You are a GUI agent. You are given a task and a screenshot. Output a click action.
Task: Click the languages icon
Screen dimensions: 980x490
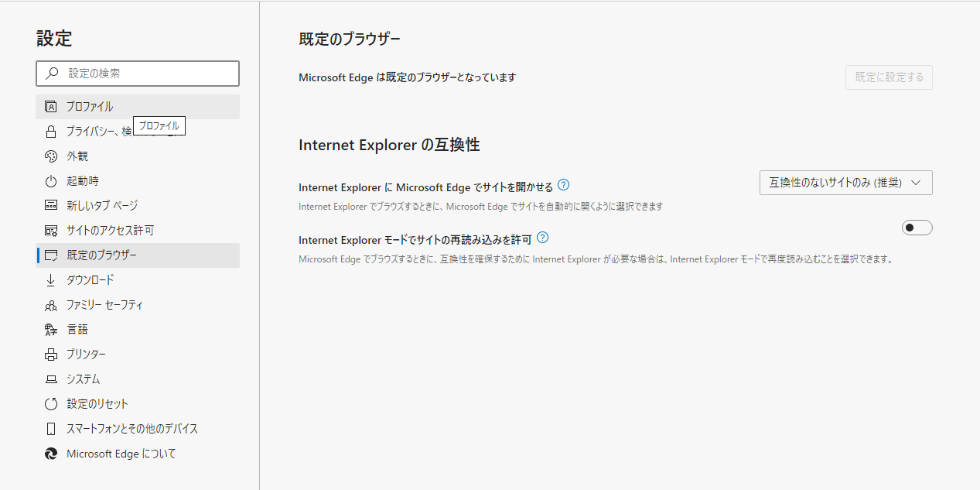click(51, 330)
